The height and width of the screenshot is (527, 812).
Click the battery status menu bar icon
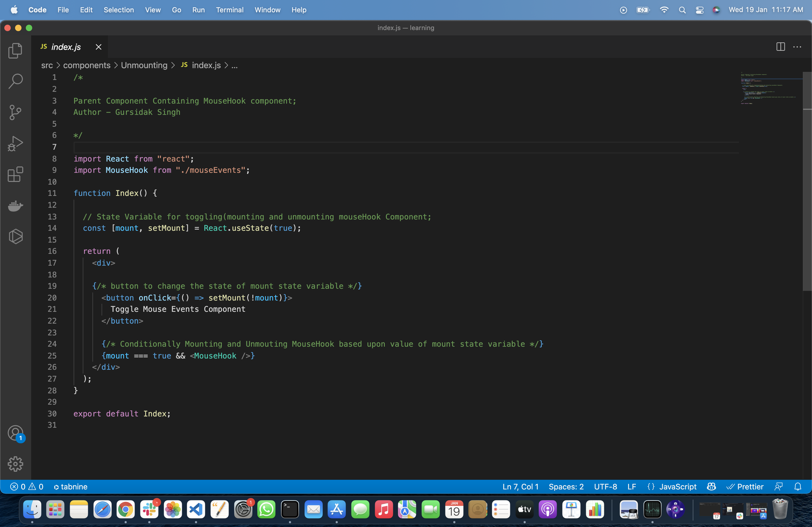[x=643, y=10]
